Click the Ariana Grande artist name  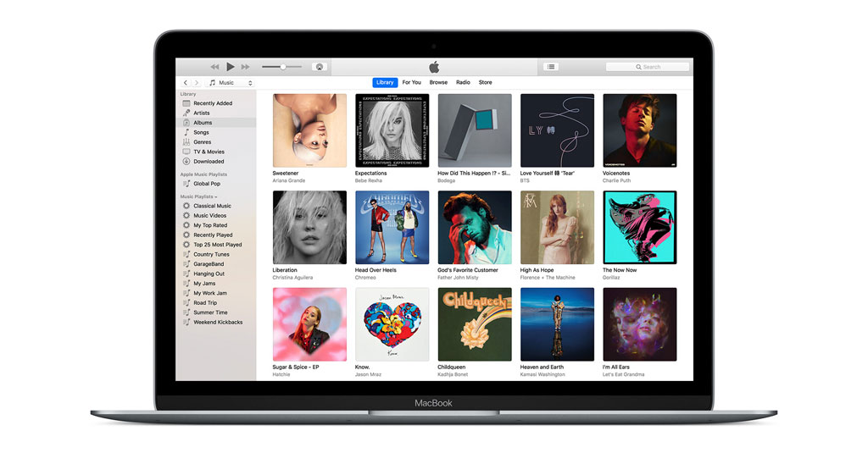point(288,181)
